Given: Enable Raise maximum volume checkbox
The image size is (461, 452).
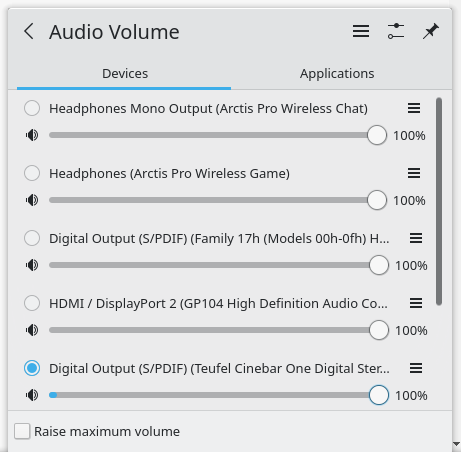Looking at the screenshot, I should (22, 431).
